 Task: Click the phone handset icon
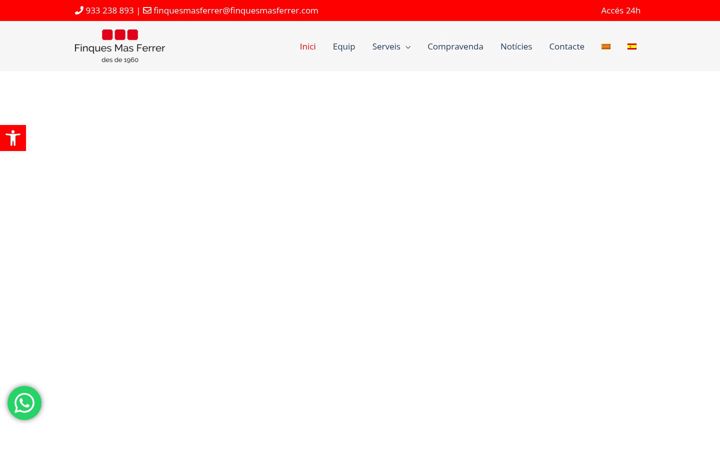pos(79,10)
